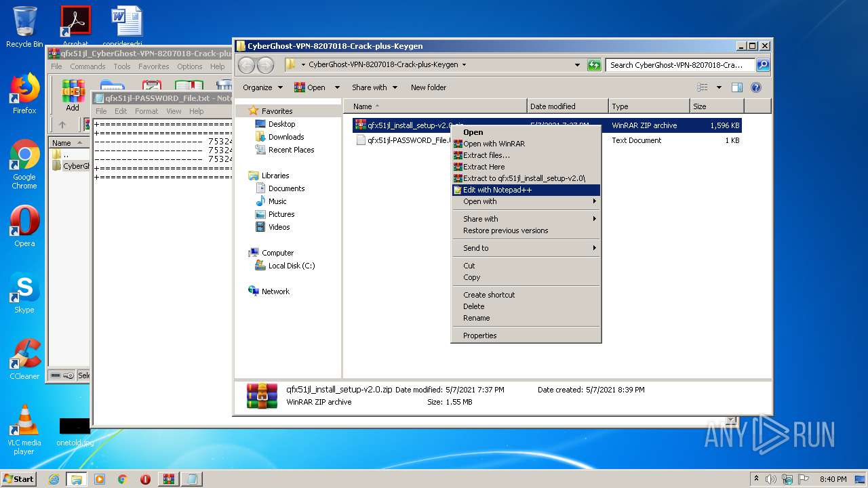The height and width of the screenshot is (488, 868).
Task: Click New folder in Explorer toolbar
Action: [429, 87]
